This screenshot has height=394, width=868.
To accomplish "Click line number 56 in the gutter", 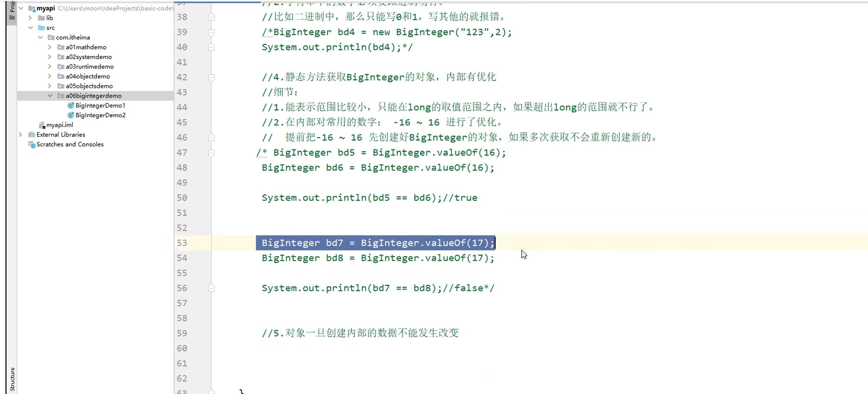I will (x=182, y=288).
